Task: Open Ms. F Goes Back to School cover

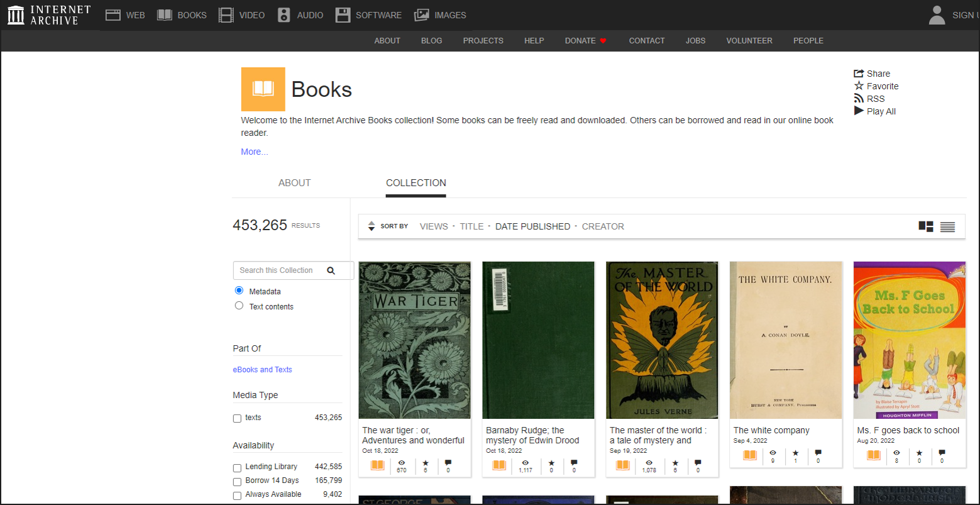Action: coord(910,340)
